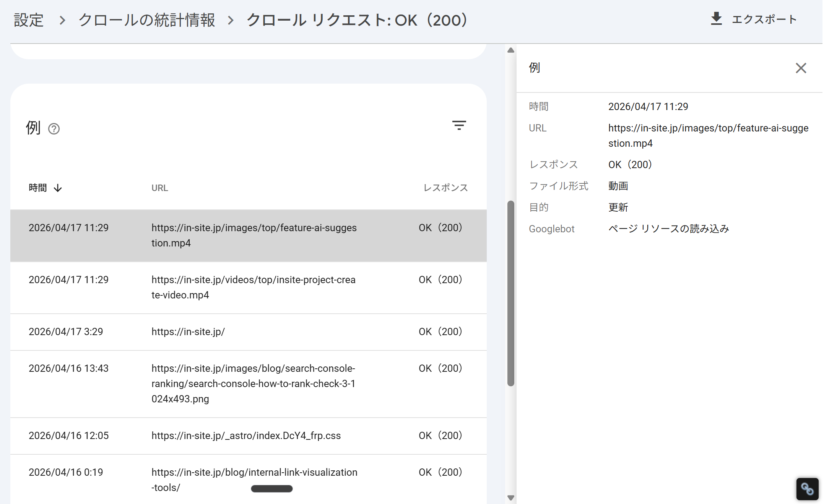Image resolution: width=824 pixels, height=504 pixels.
Task: Select the クロール リクエスト: OK（200）breadcrumb item
Action: pyautogui.click(x=356, y=20)
